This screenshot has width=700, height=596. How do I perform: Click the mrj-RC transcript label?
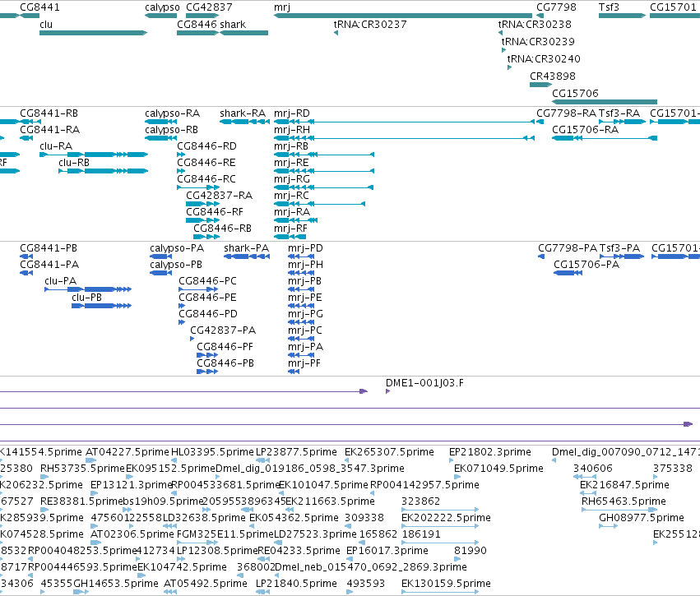tap(291, 196)
